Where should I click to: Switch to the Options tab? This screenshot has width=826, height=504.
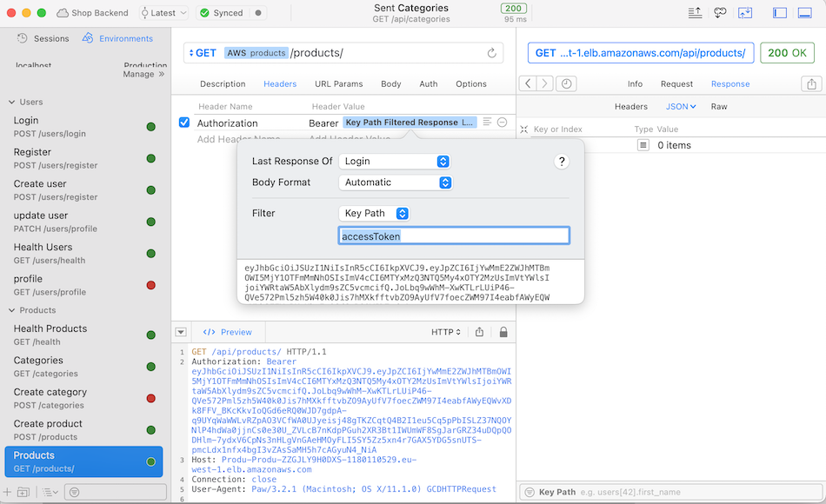(x=471, y=84)
